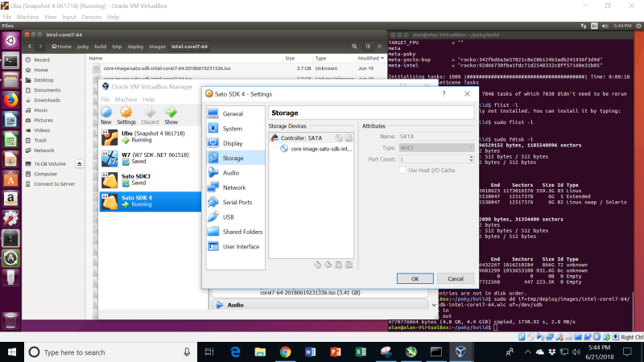Click Windows Start button
The image size is (644, 362).
point(12,352)
